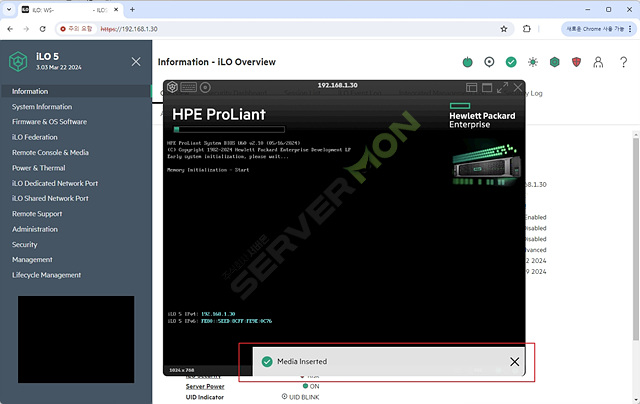Click the Hewlett Packard Enterprise logo
This screenshot has height=404, width=640.
click(482, 116)
